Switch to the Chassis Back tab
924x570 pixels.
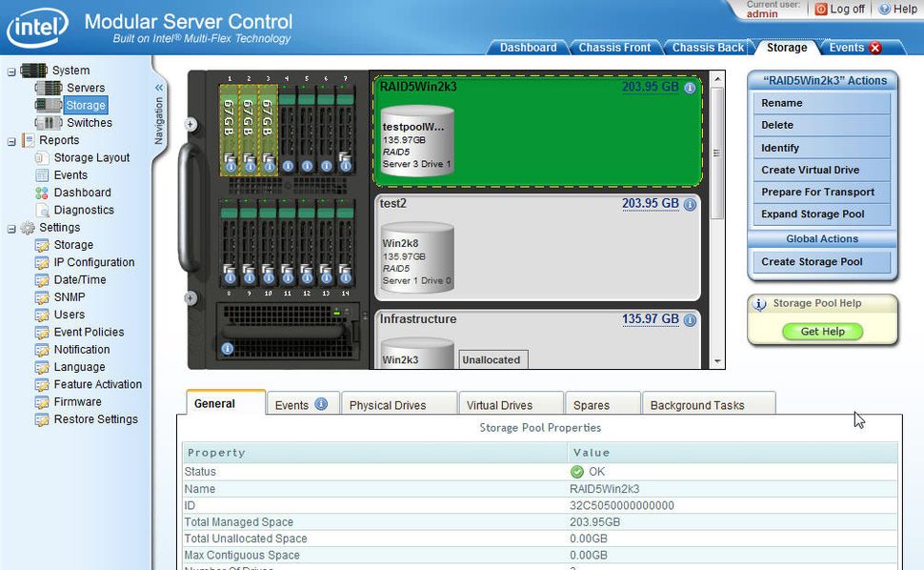point(709,47)
